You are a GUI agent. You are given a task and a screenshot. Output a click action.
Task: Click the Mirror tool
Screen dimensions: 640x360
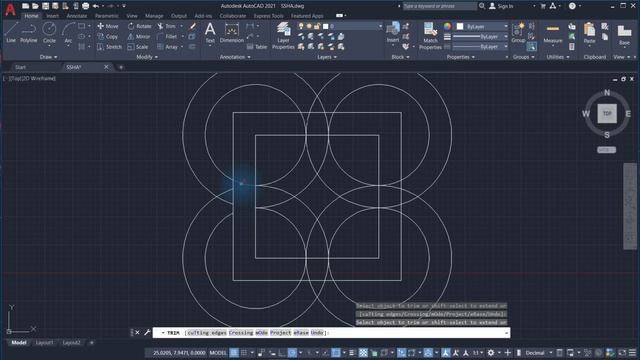[139, 36]
